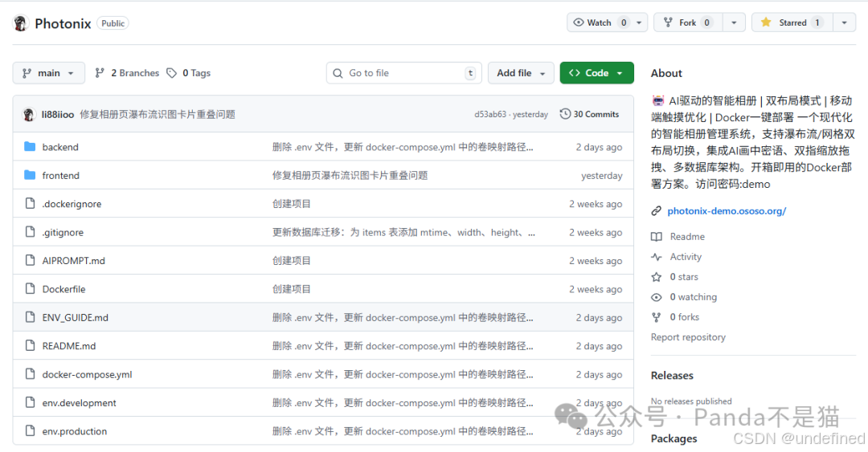Open the main branch dropdown
Image resolution: width=868 pixels, height=452 pixels.
point(49,73)
